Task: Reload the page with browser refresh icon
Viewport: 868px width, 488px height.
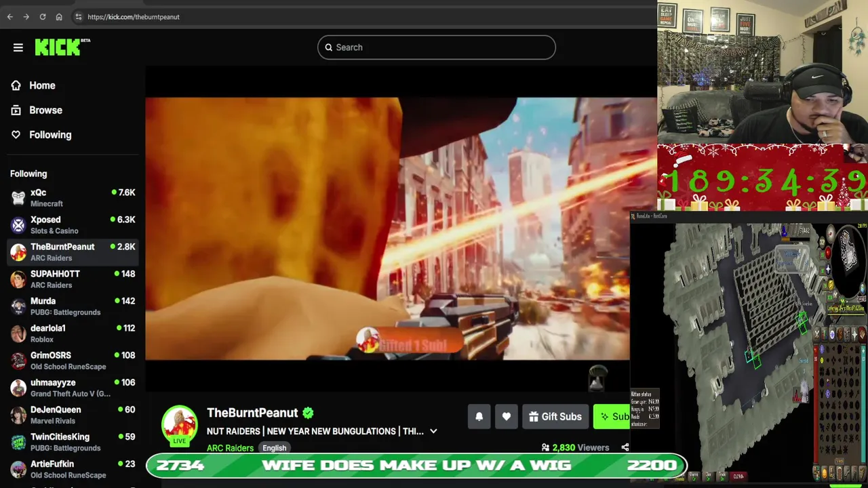Action: pos(42,17)
